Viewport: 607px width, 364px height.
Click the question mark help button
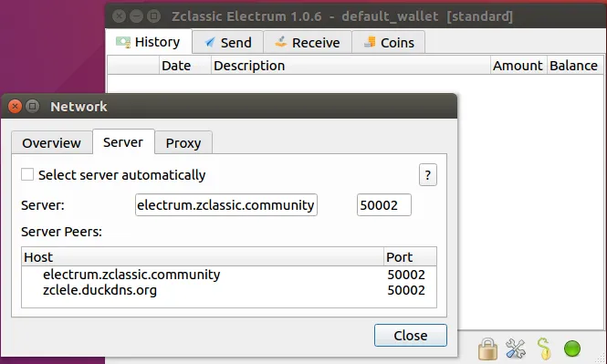pos(428,175)
